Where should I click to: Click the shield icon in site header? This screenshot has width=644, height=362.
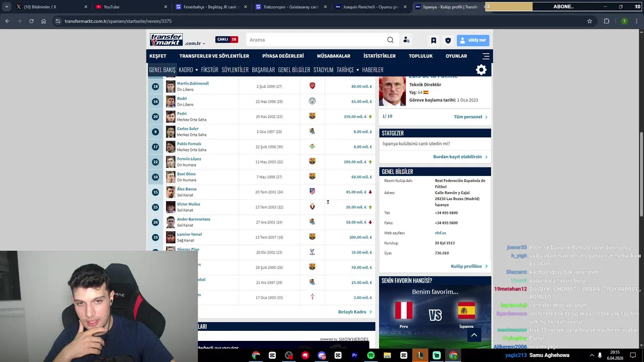(448, 40)
